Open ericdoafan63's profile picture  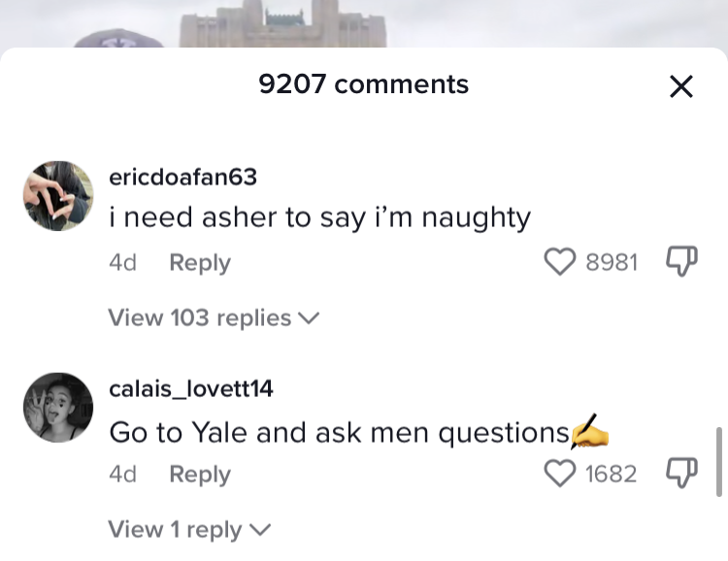(x=58, y=195)
